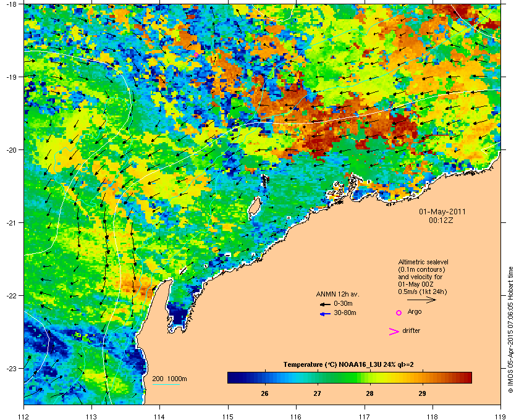
Task: Click the date label 01-May-2011
Action: point(442,212)
